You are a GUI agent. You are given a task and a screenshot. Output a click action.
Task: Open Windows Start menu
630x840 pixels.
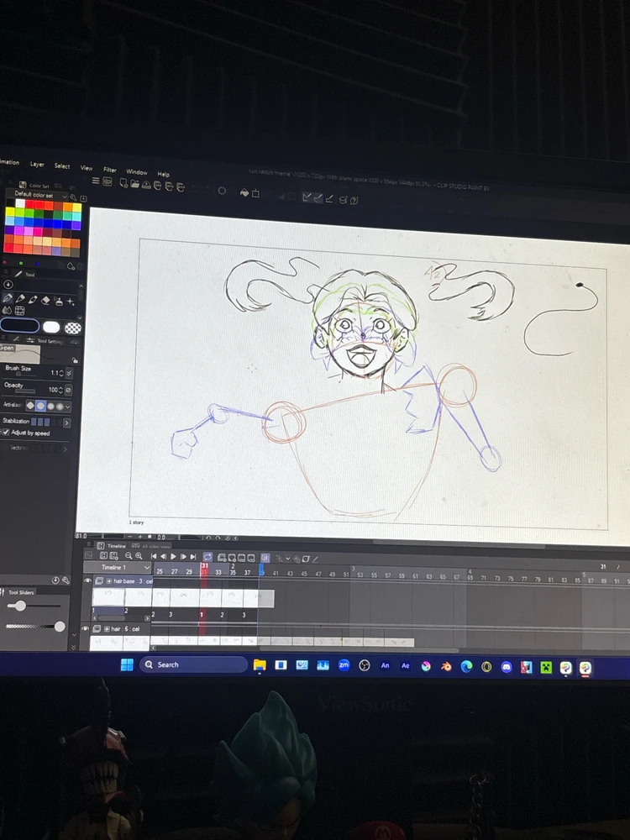pos(127,664)
